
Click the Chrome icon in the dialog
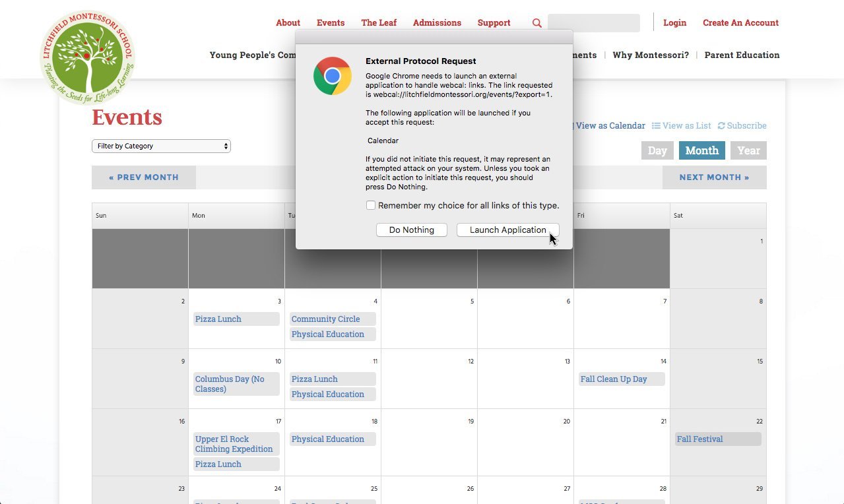pos(333,76)
